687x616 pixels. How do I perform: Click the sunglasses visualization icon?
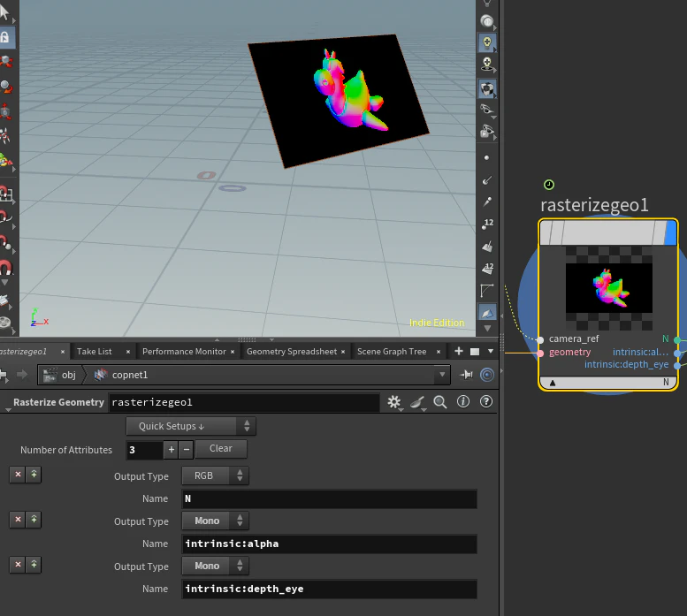[487, 110]
